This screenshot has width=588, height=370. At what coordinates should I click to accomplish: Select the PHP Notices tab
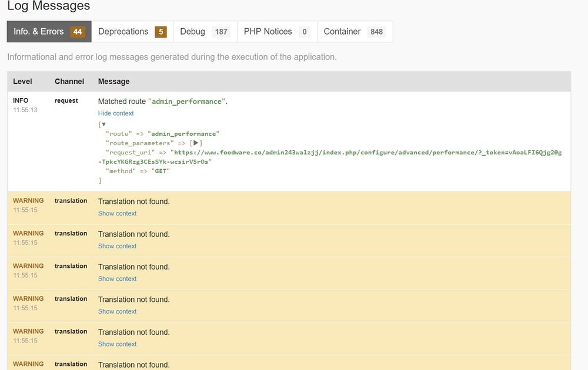[276, 32]
